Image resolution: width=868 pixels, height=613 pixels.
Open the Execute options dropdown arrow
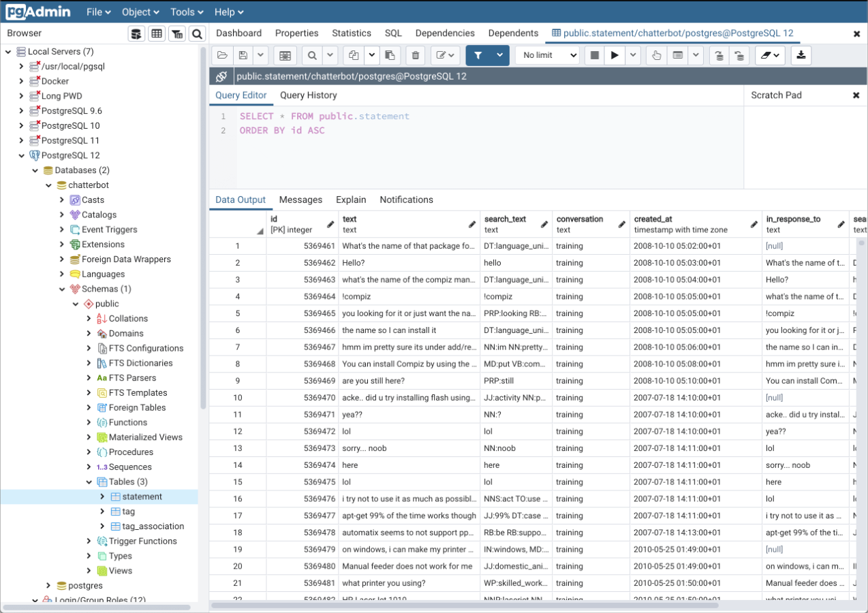pos(633,56)
